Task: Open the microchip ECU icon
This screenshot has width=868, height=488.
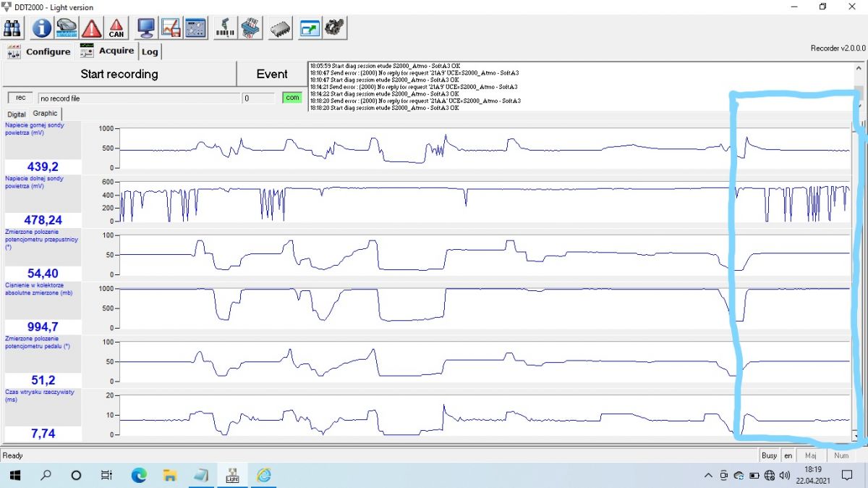Action: pos(280,28)
